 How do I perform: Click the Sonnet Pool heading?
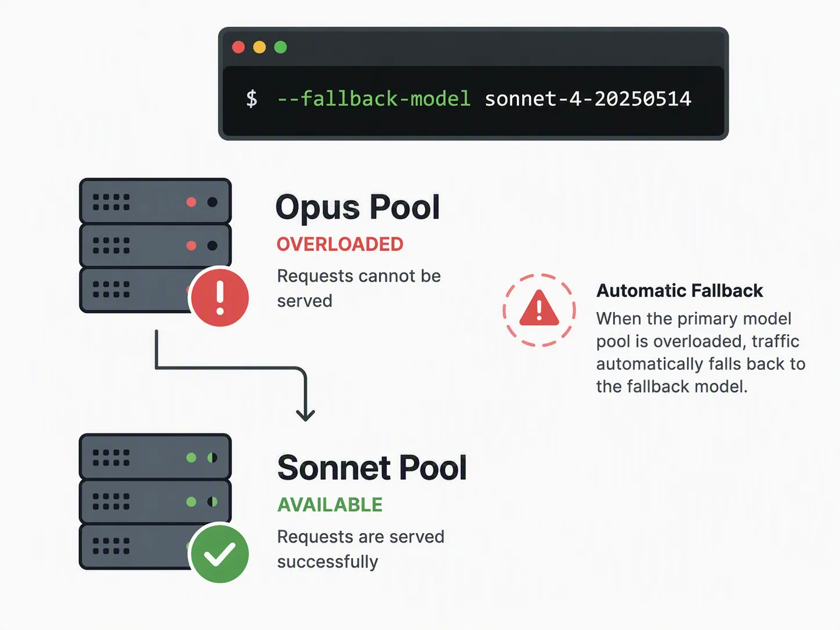[x=372, y=468]
